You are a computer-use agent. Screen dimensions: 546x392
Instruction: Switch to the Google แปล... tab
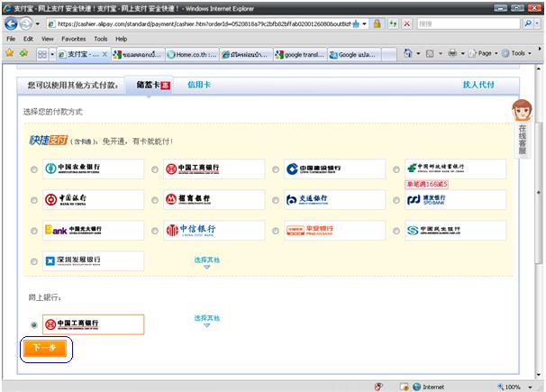pyautogui.click(x=354, y=55)
